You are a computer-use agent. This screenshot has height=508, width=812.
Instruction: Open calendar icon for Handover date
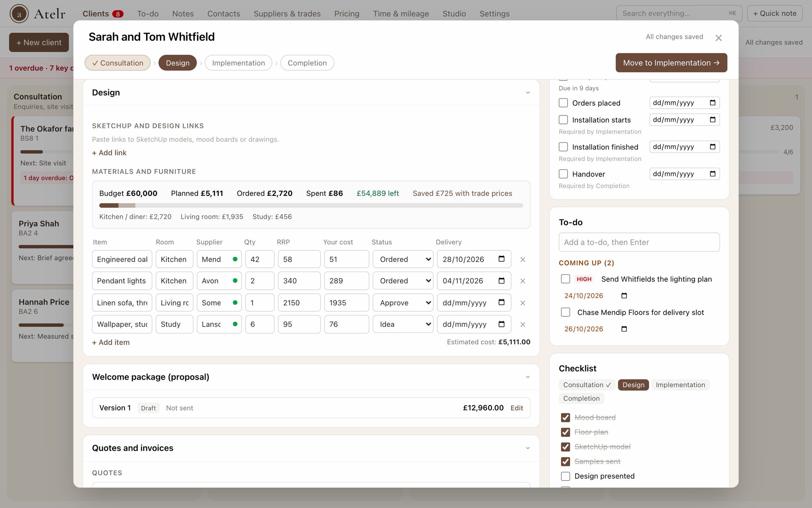click(x=713, y=174)
